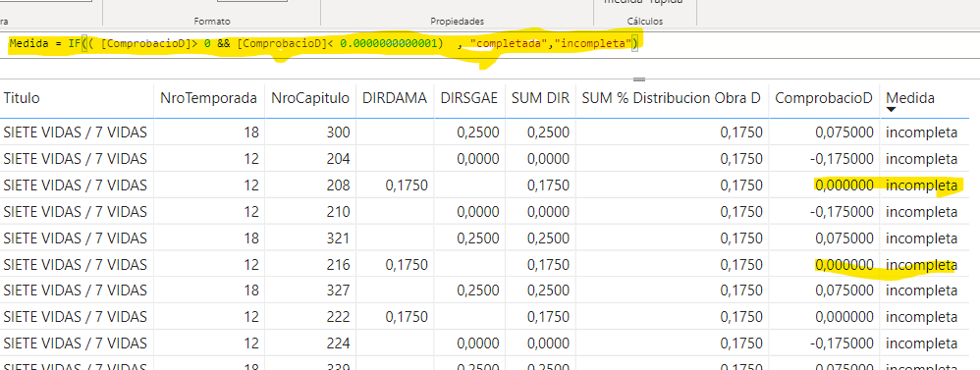The height and width of the screenshot is (370, 980).
Task: Click DIRDAMA value 0,1750 in row 208
Action: (407, 185)
